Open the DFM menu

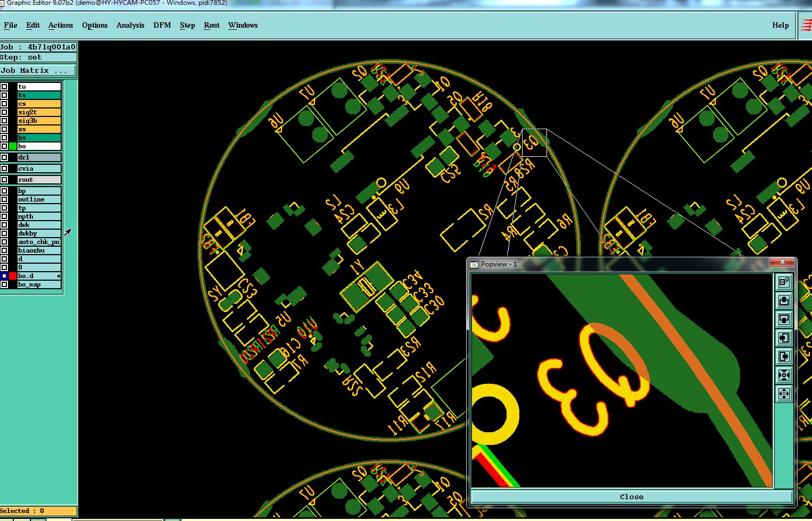162,25
